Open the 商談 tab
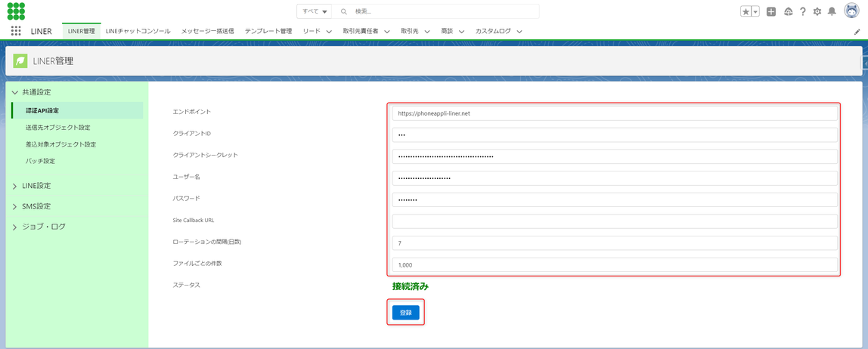868x349 pixels. [447, 31]
